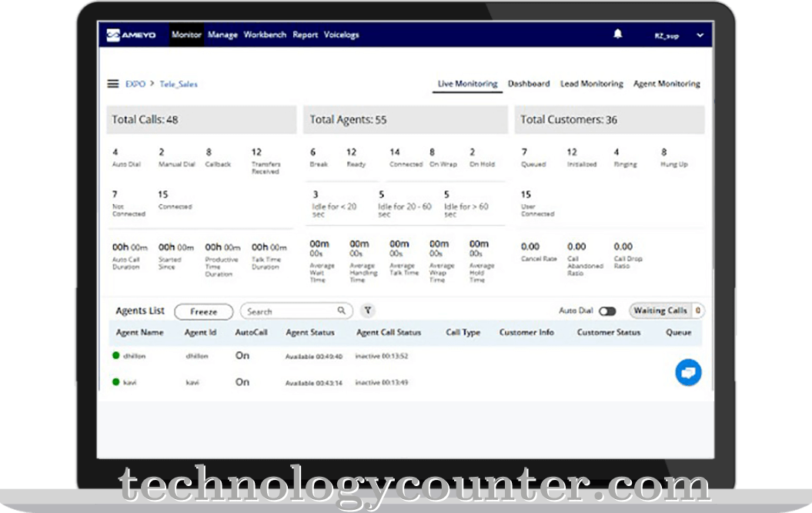Viewport: 812px width, 513px height.
Task: Click the Cancel Rate value
Action: pos(530,246)
